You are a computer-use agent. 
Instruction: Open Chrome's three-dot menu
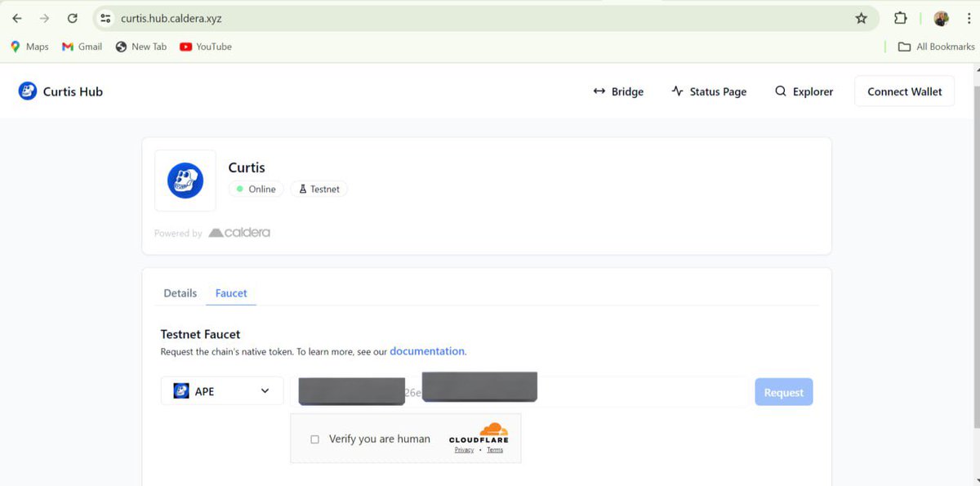click(969, 18)
